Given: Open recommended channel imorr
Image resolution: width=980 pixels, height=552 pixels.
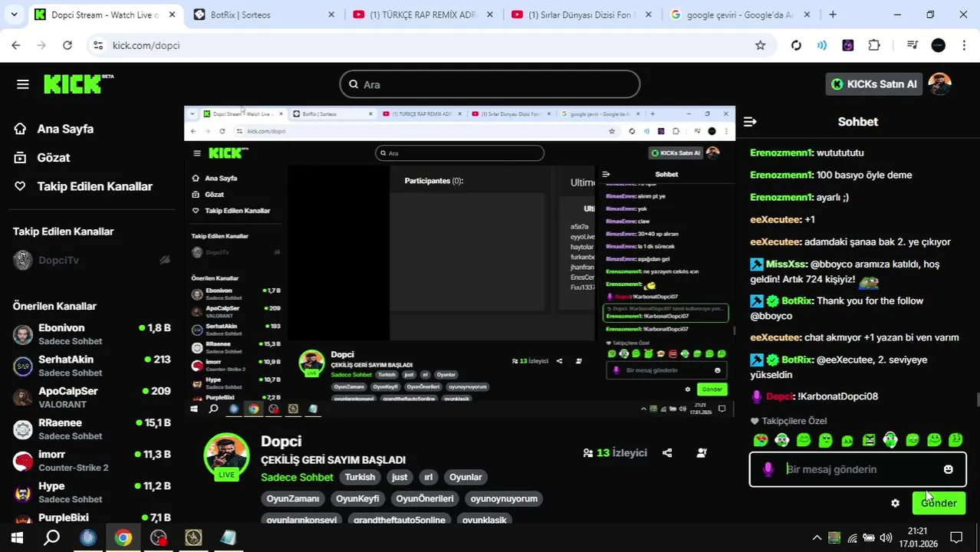Looking at the screenshot, I should tap(92, 460).
